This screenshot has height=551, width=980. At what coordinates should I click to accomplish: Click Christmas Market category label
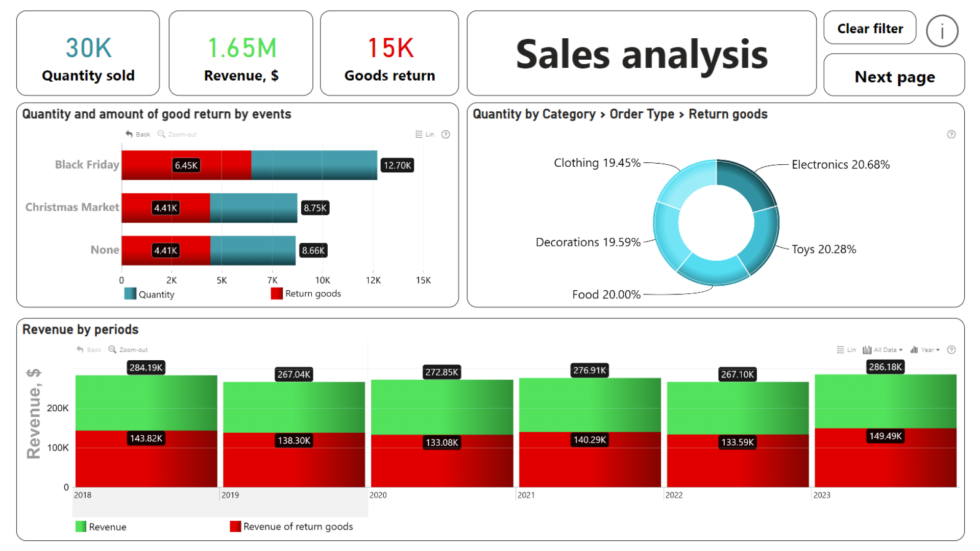72,207
